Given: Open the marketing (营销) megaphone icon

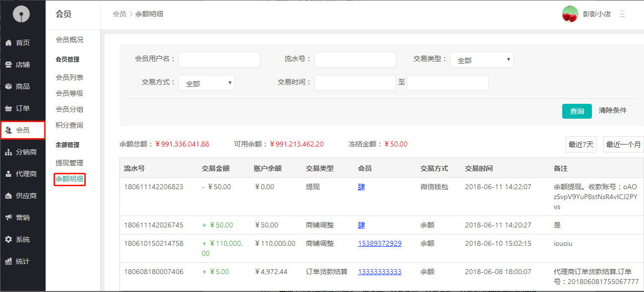Looking at the screenshot, I should (x=8, y=218).
